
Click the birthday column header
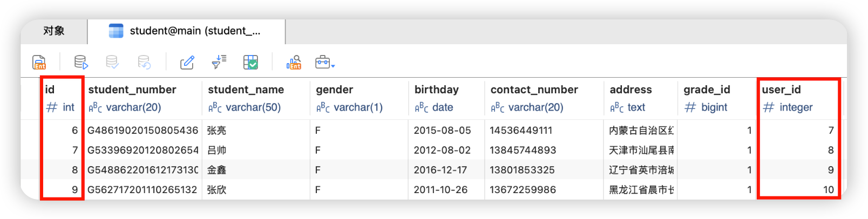coord(437,90)
